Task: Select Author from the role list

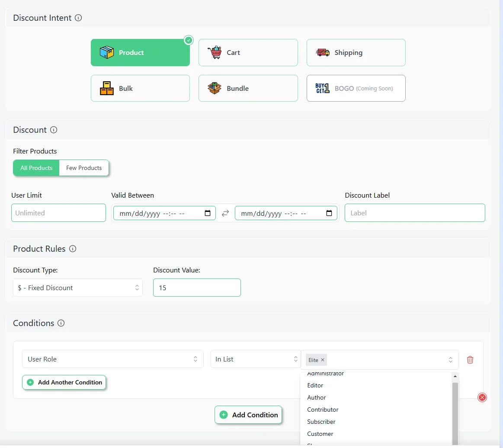Action: 316,398
